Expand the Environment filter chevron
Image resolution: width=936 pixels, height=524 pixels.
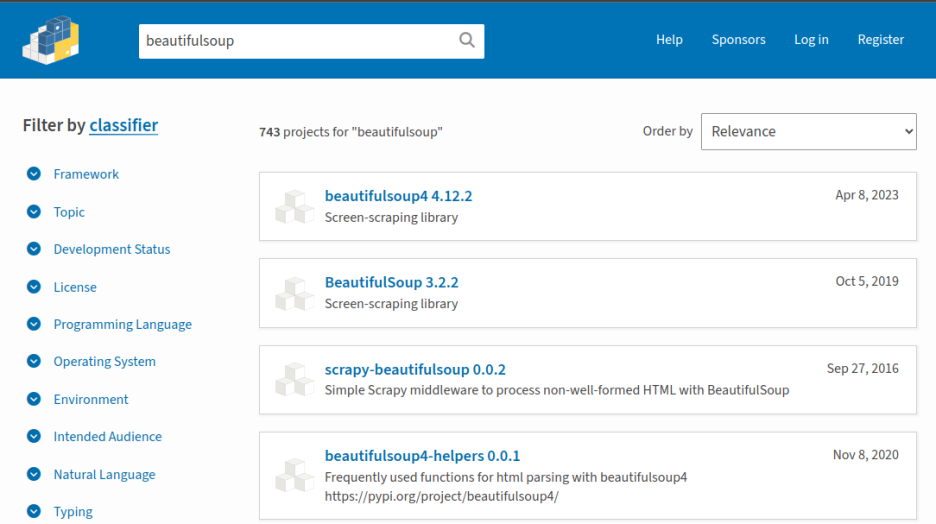tap(34, 399)
